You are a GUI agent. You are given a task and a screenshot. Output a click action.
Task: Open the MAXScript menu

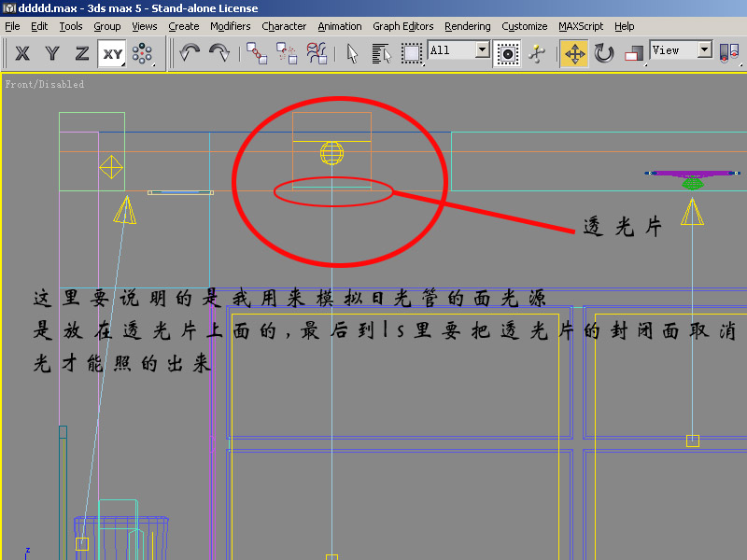tap(581, 26)
